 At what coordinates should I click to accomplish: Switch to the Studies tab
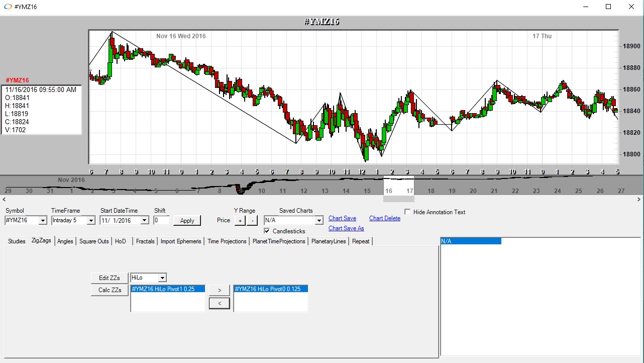pos(17,241)
